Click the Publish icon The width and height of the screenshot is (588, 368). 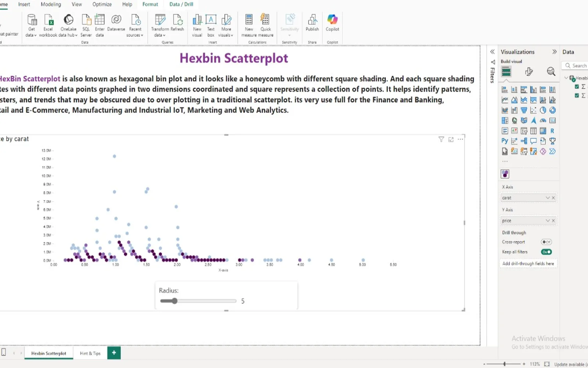point(312,22)
